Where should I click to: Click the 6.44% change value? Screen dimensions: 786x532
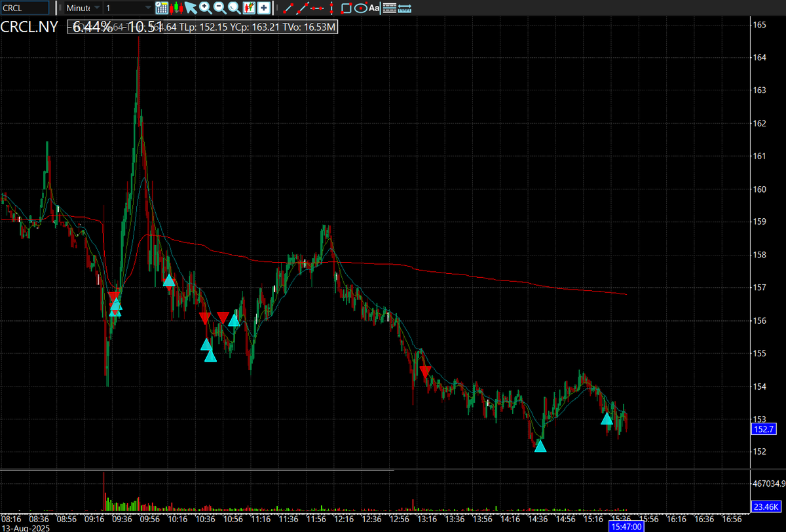click(92, 28)
